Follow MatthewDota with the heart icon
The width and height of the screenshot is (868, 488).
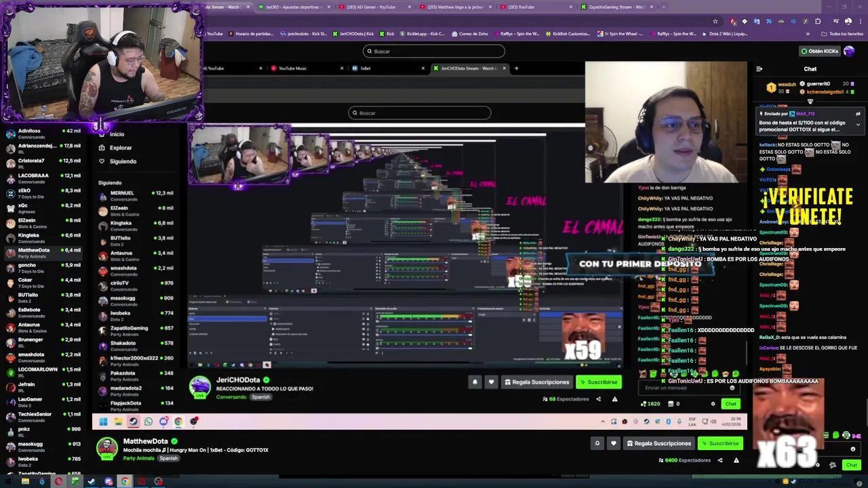(614, 443)
